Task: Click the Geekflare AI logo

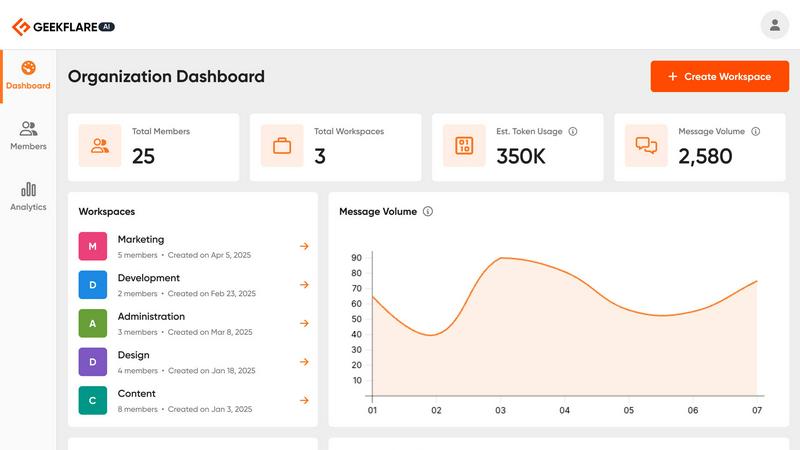Action: tap(63, 26)
